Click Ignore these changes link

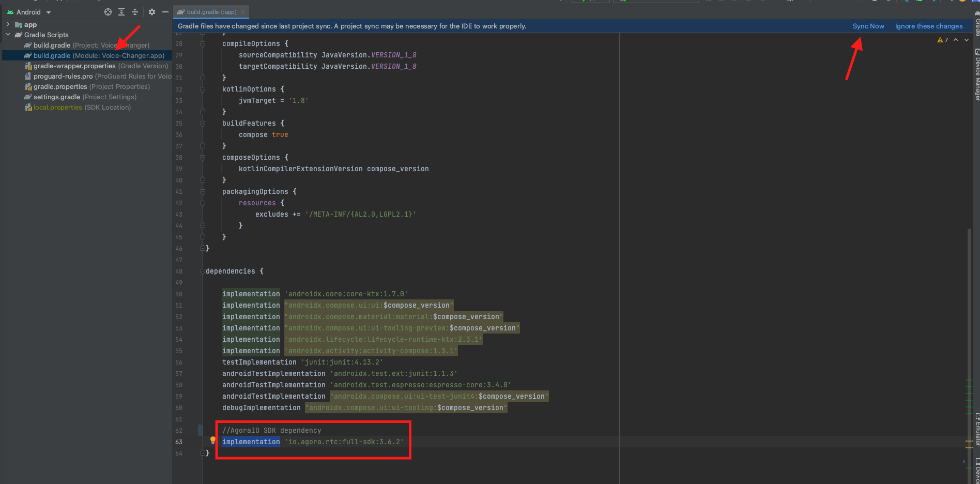928,26
